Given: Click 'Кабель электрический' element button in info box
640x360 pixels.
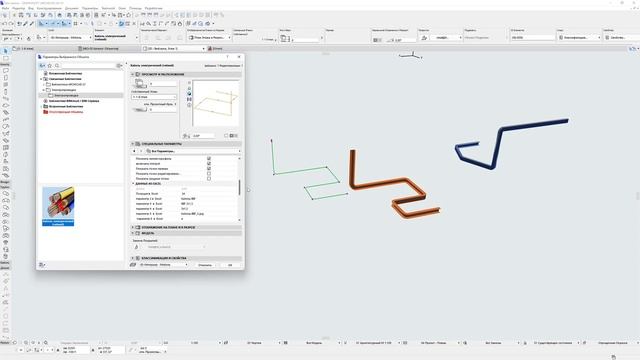Looking at the screenshot, I should tap(116, 38).
